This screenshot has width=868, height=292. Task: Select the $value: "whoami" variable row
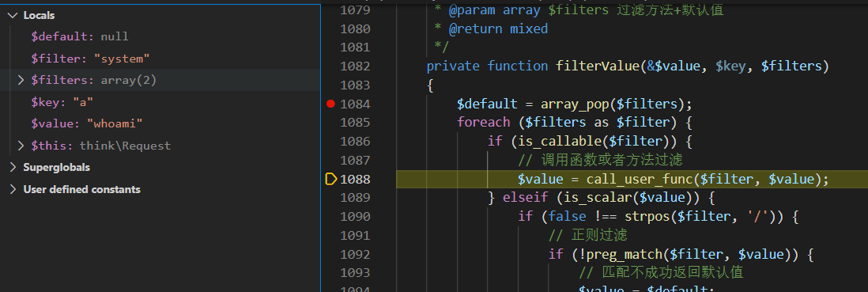point(160,123)
